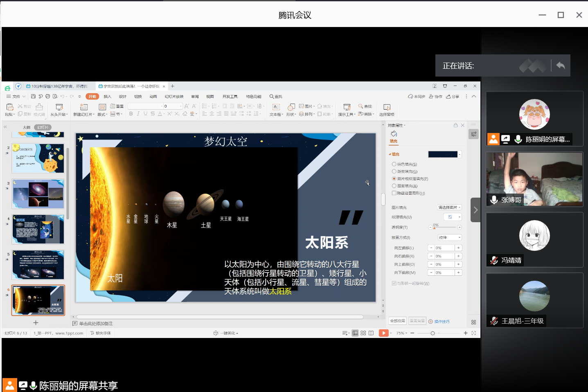The height and width of the screenshot is (392, 588).
Task: Click the zoom-in plus icon in status bar
Action: (x=465, y=333)
